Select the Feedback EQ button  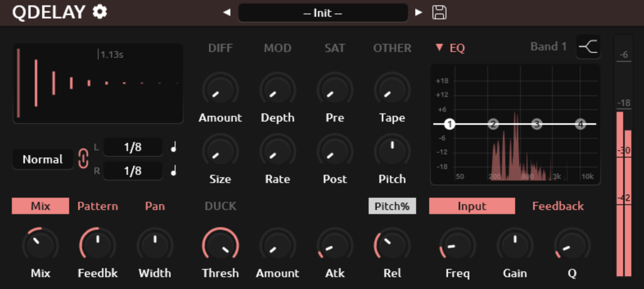tap(558, 206)
